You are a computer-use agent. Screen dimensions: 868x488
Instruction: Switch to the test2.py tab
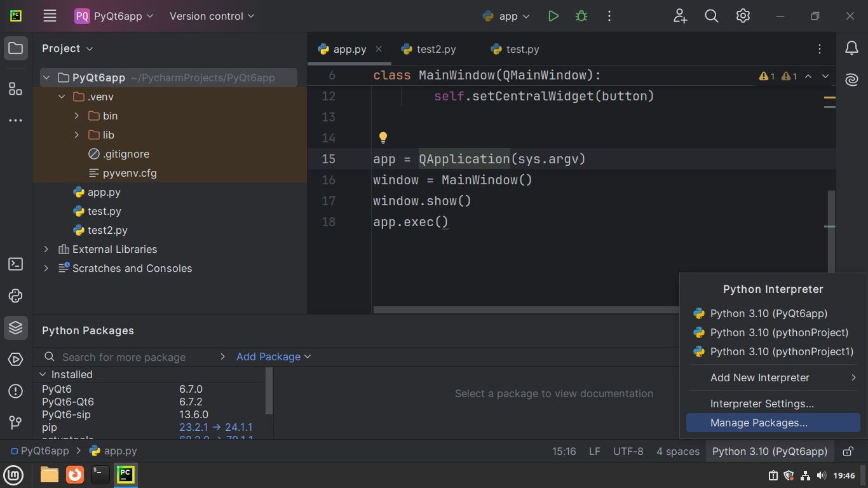429,49
